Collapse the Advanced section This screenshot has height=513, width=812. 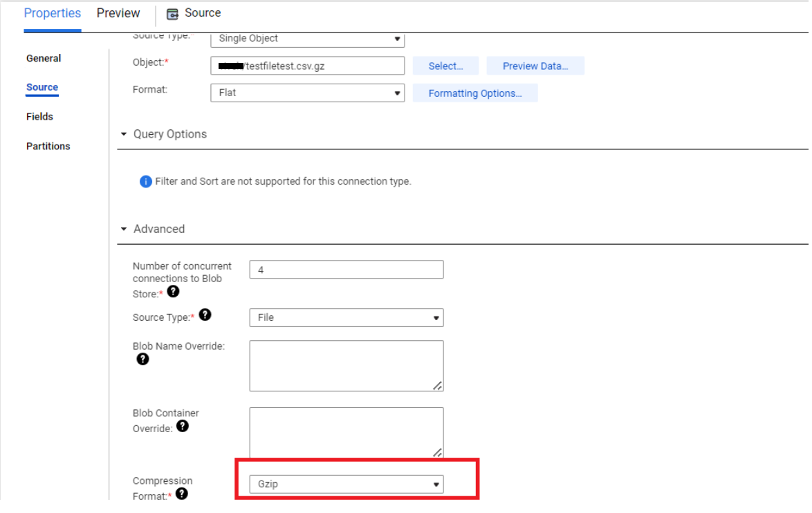124,229
